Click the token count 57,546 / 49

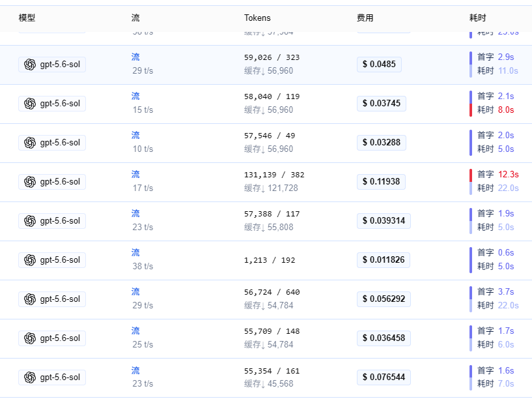[x=270, y=136]
